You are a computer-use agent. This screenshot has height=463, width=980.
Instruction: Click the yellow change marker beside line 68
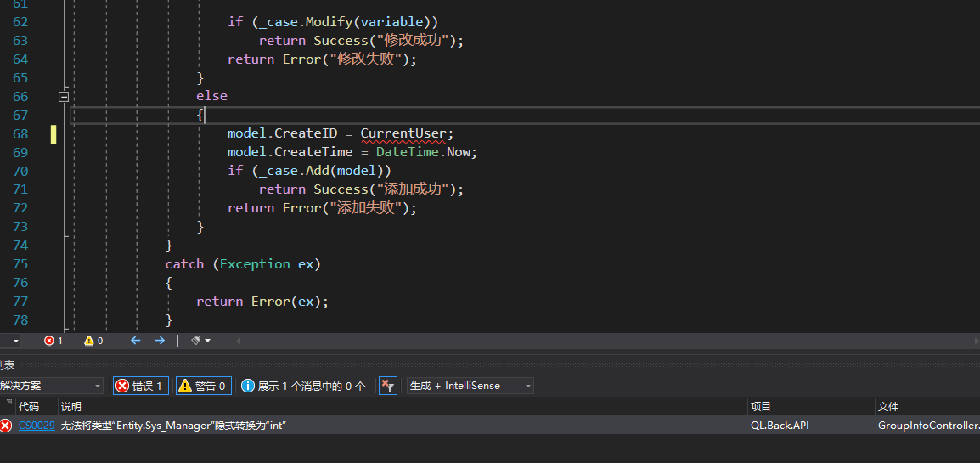point(54,133)
